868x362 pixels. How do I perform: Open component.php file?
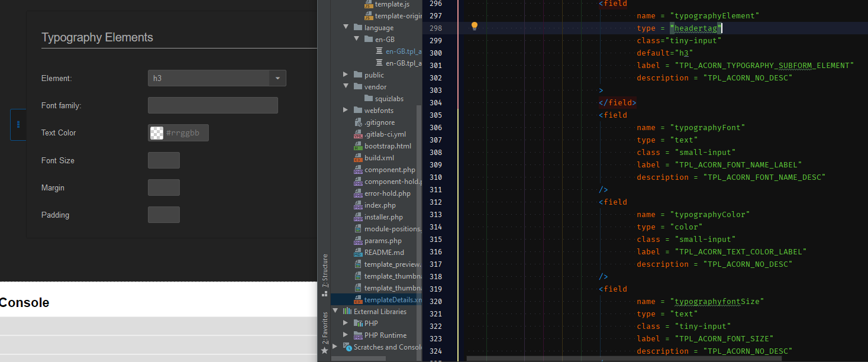pyautogui.click(x=390, y=169)
